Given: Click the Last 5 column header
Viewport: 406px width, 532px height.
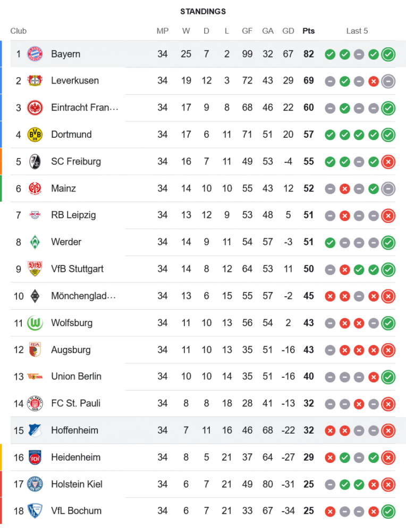Looking at the screenshot, I should (357, 31).
